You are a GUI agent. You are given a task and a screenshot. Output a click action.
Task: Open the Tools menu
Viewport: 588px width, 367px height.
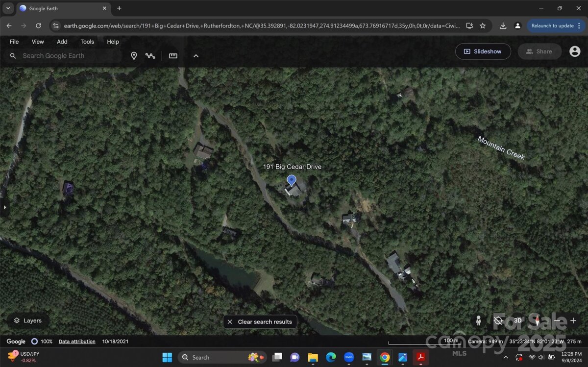click(x=87, y=42)
